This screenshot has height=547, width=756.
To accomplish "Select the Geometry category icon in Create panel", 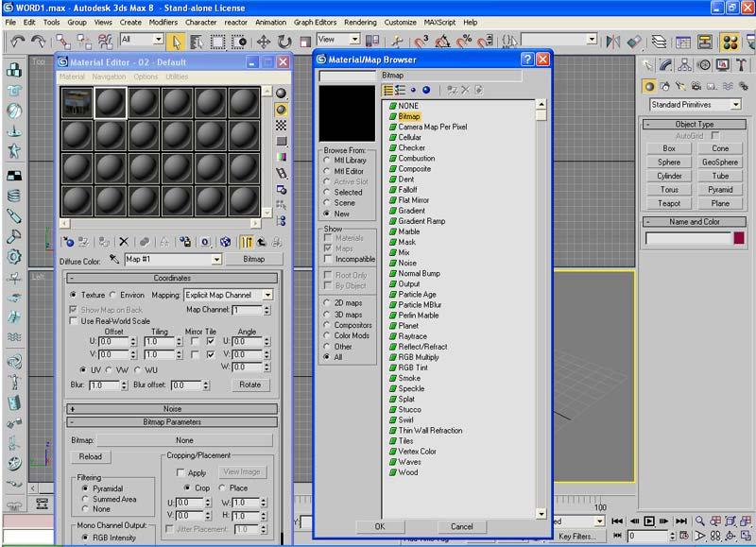I will [649, 86].
